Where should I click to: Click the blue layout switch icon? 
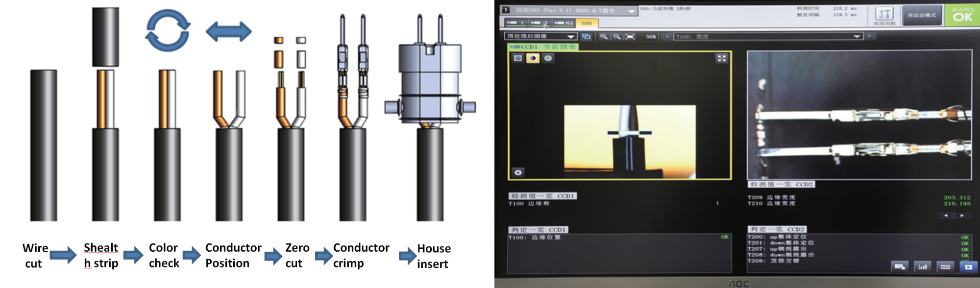coord(587,36)
